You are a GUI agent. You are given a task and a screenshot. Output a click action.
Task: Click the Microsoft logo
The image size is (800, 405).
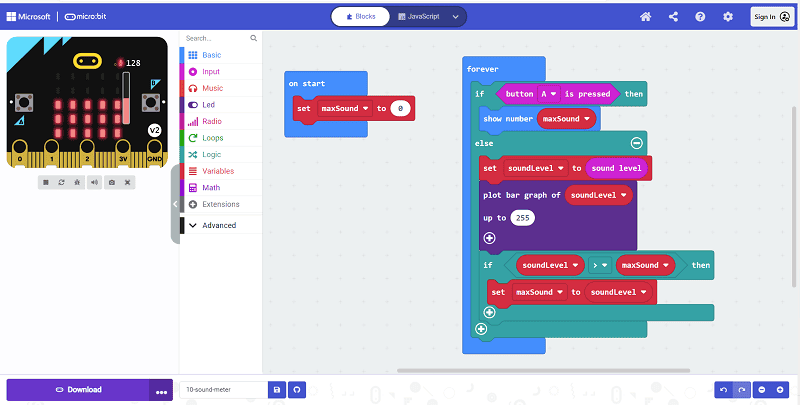click(29, 16)
